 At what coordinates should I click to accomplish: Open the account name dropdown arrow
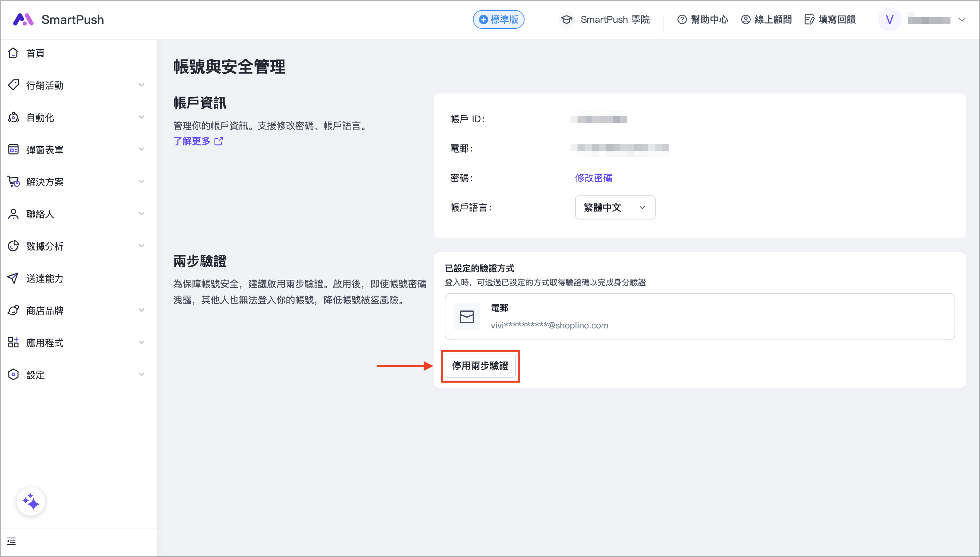(x=961, y=19)
